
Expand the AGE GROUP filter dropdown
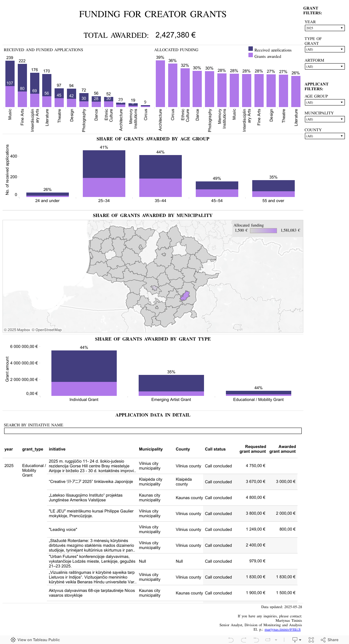(x=324, y=102)
